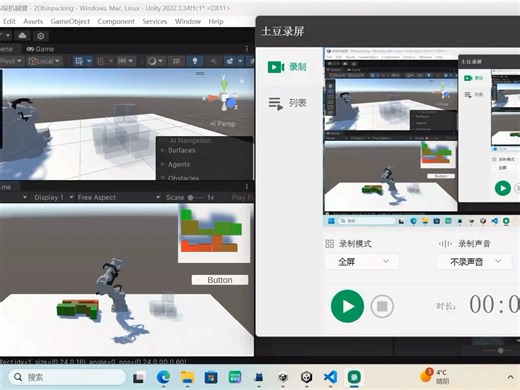Click the Persp projection label
Image resolution: width=520 pixels, height=390 pixels.
pyautogui.click(x=223, y=124)
